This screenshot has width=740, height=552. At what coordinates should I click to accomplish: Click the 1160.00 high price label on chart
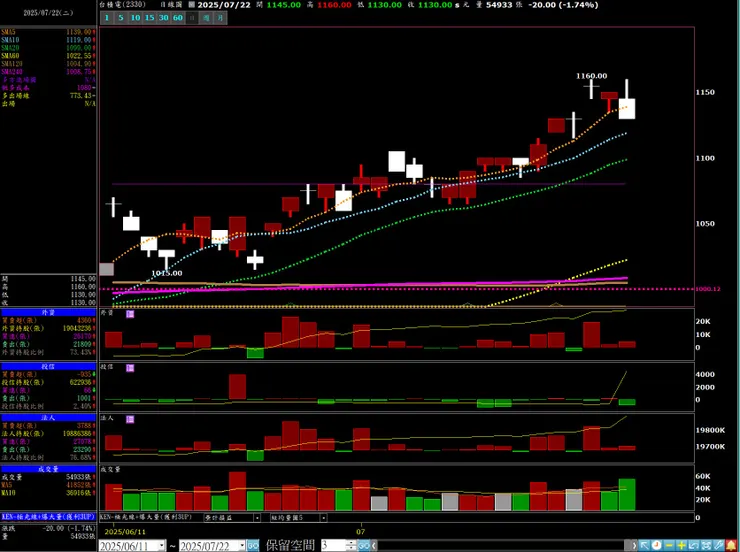591,76
